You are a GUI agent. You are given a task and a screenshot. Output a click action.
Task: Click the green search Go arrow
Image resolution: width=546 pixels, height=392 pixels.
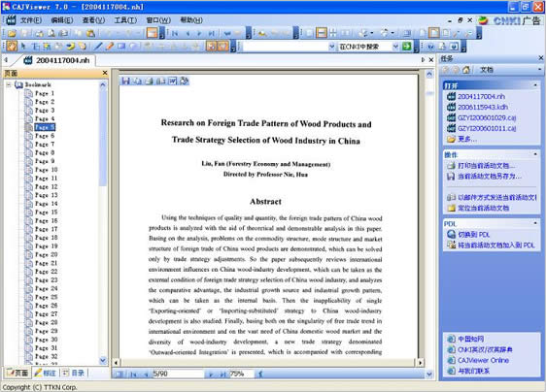pyautogui.click(x=406, y=47)
